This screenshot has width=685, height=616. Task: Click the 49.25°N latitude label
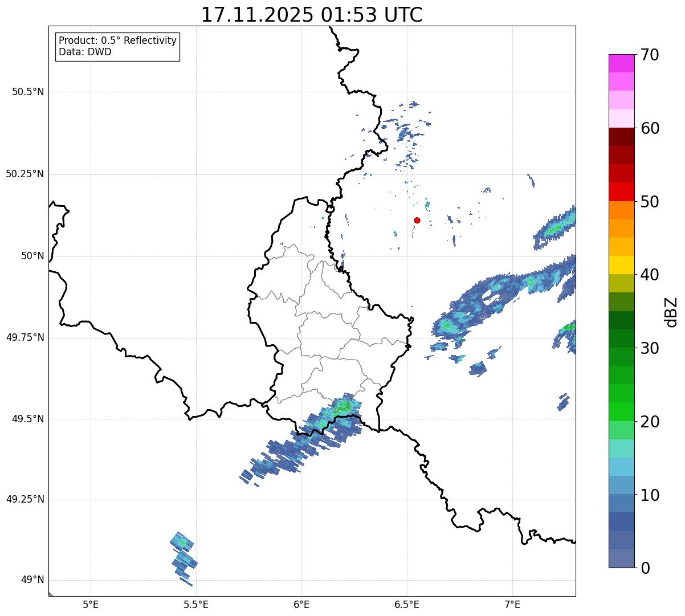(x=25, y=499)
